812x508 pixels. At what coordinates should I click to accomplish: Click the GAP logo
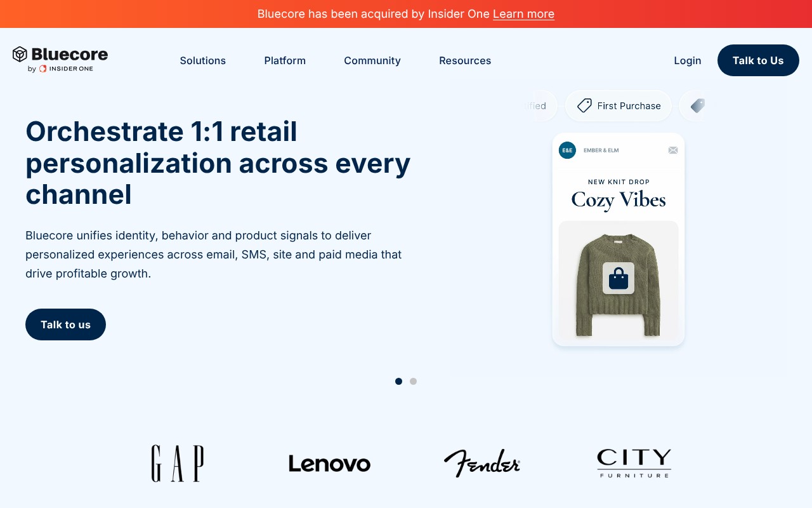click(x=178, y=464)
